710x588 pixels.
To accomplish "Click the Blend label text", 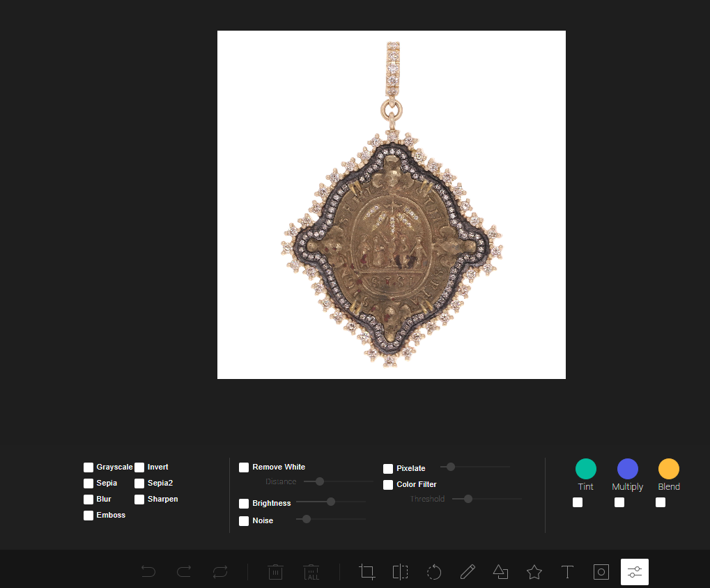I will pos(669,486).
